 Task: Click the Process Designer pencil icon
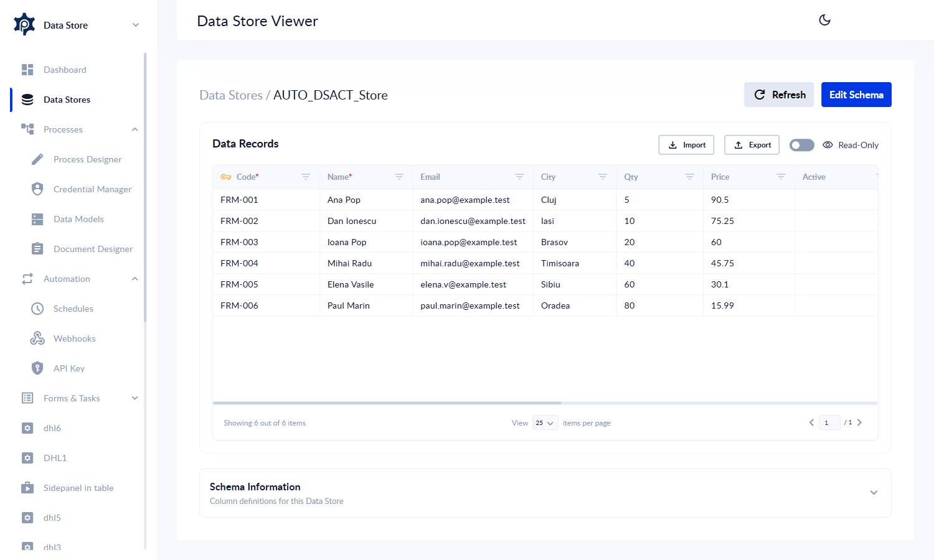tap(37, 159)
